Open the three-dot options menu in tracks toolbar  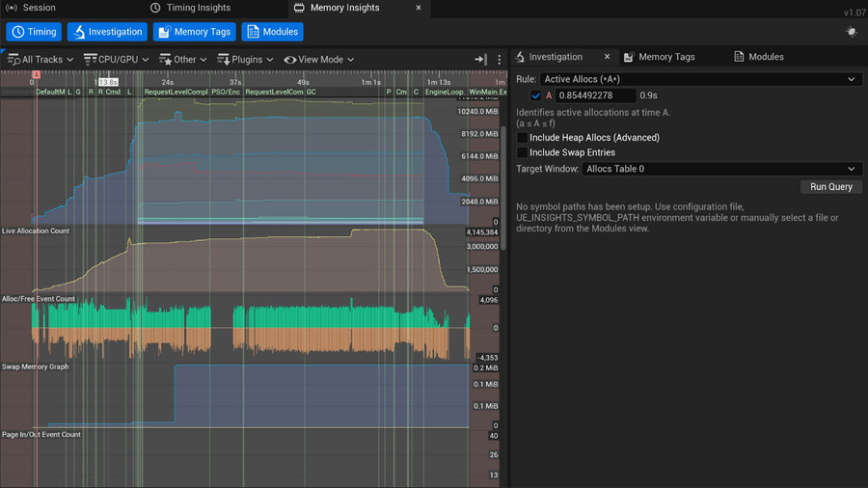(499, 59)
